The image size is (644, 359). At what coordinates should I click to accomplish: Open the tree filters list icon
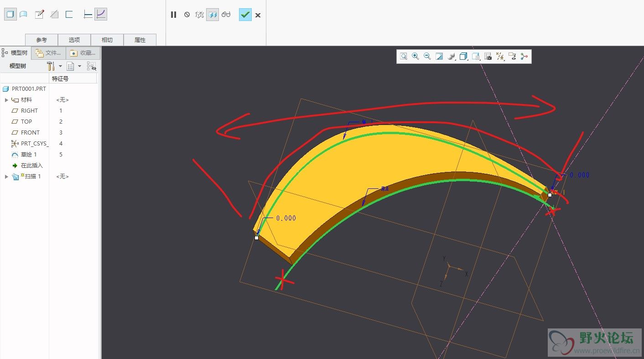pos(70,66)
